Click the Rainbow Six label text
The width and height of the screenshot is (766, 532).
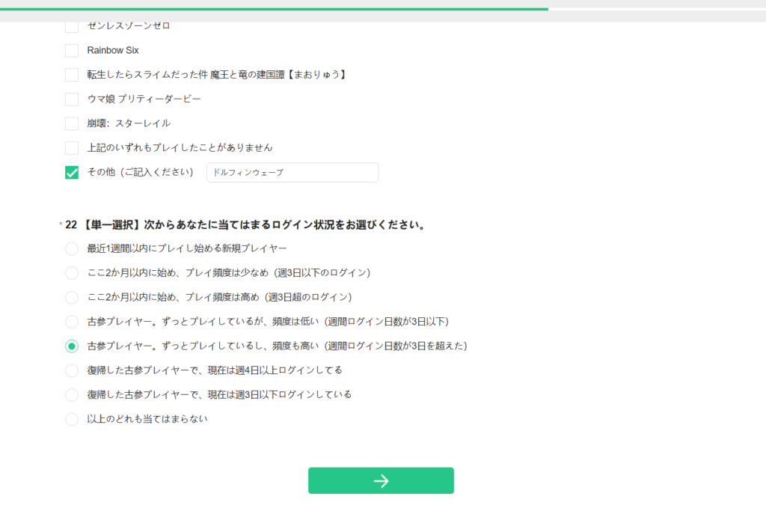tap(113, 51)
